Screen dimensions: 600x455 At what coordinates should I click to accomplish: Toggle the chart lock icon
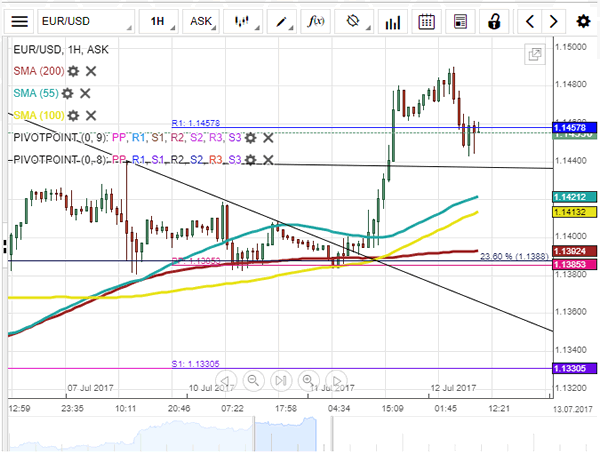point(494,21)
